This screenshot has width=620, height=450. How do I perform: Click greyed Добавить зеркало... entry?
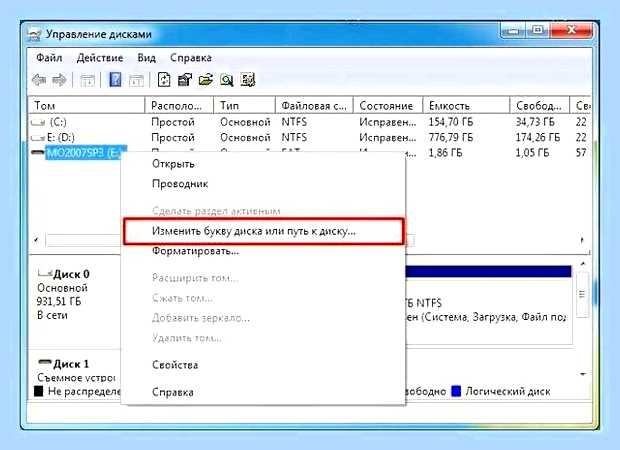pyautogui.click(x=200, y=318)
